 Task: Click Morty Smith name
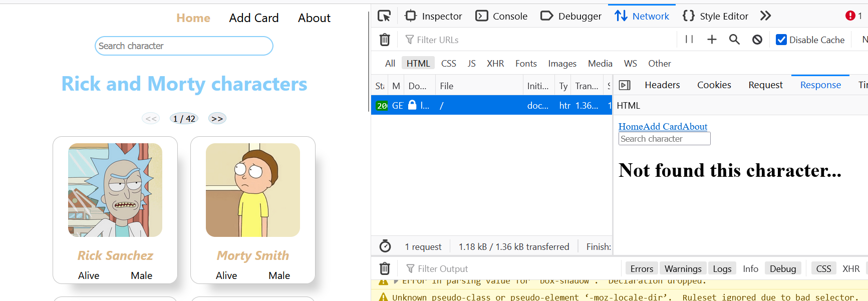pos(253,256)
